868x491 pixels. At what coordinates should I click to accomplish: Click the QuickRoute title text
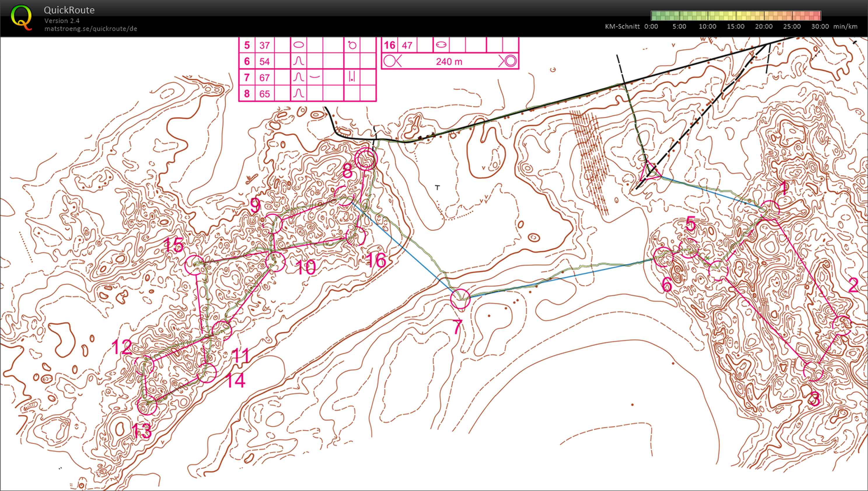[69, 10]
